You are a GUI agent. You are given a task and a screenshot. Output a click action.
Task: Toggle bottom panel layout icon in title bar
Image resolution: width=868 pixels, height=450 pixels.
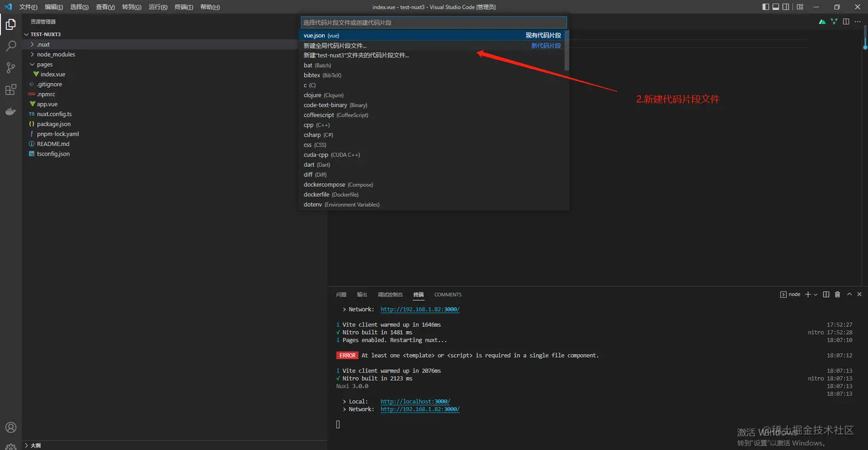pyautogui.click(x=776, y=7)
